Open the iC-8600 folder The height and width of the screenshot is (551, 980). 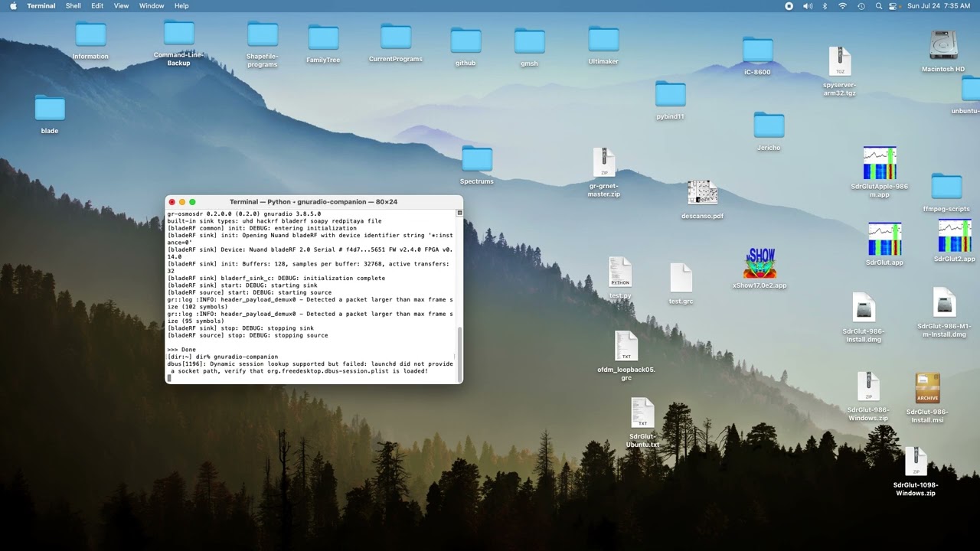click(x=757, y=51)
